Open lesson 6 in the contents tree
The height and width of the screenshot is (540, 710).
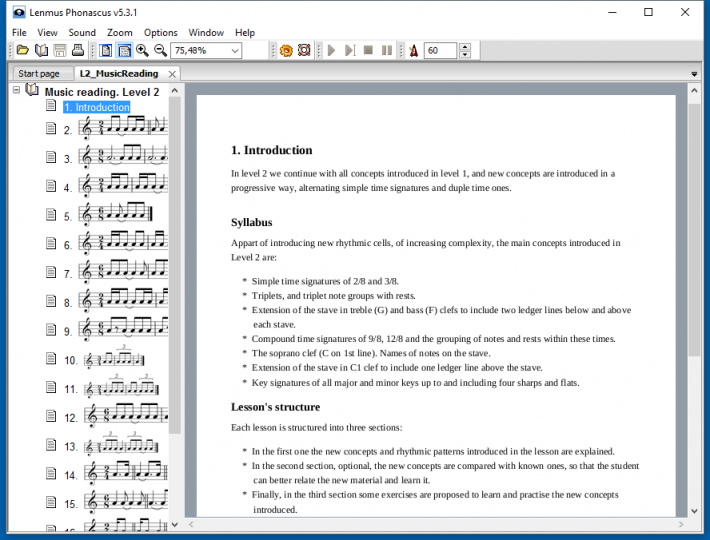click(116, 244)
